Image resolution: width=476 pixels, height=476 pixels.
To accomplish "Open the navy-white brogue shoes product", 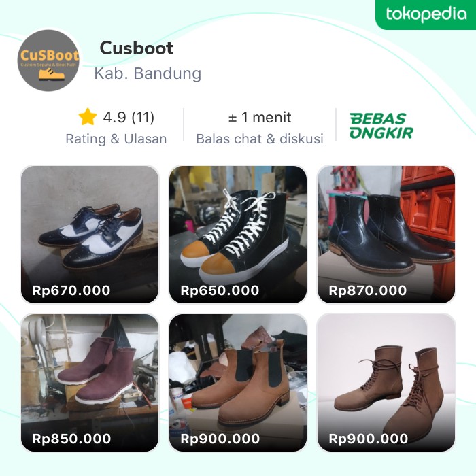I will coord(90,224).
